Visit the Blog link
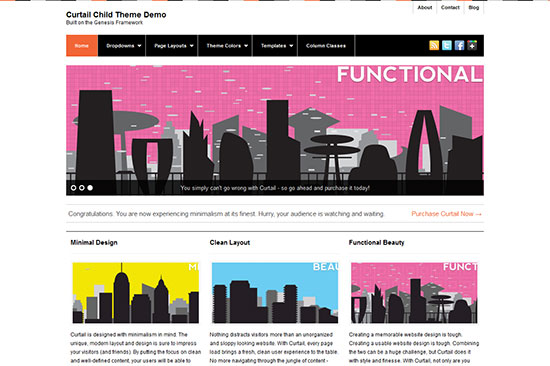550x366 pixels. (474, 7)
